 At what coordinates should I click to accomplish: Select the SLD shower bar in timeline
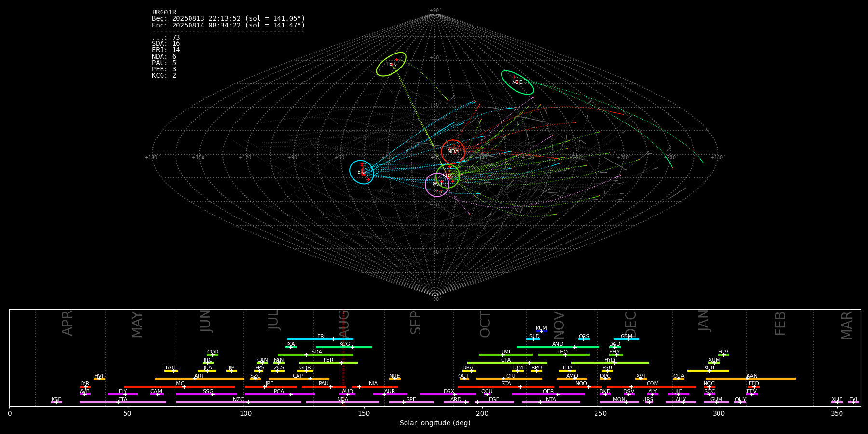tap(533, 339)
